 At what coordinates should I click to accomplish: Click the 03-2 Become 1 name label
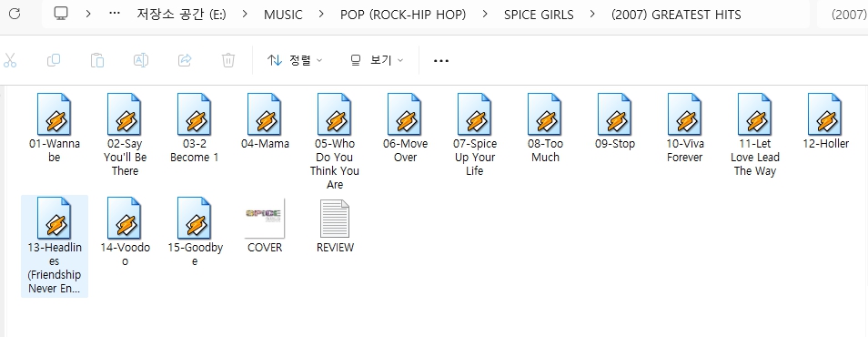195,150
